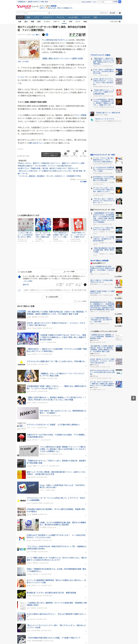Toggle the コメント非表示 checkbox
138x644 pixels.
(75, 301)
